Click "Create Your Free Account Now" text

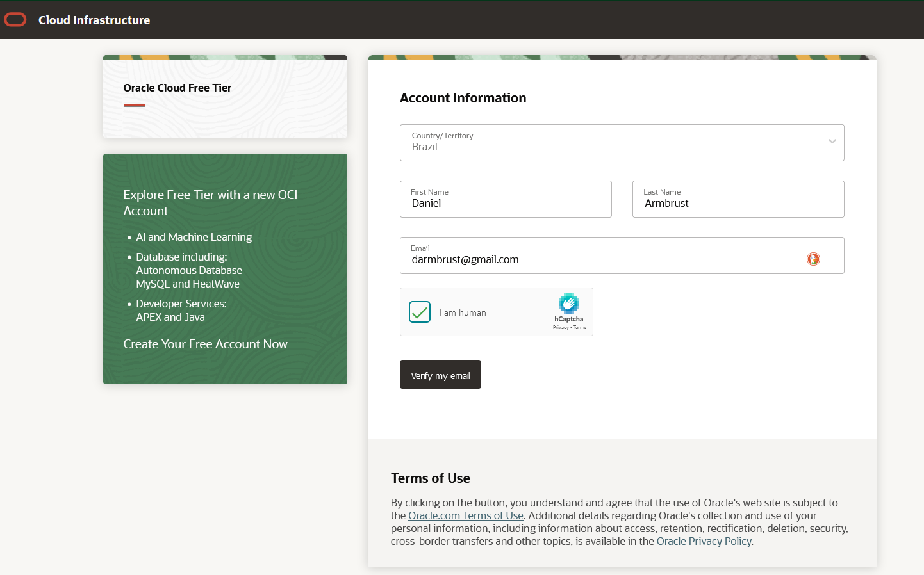pos(205,344)
